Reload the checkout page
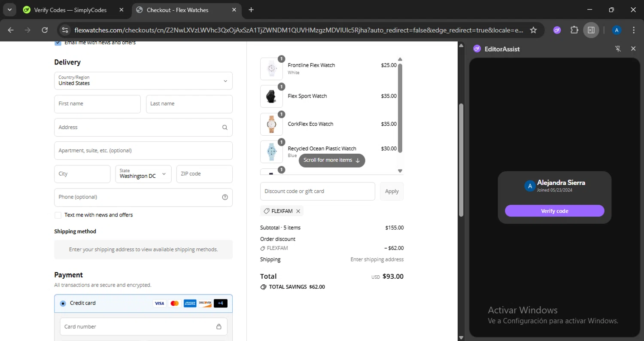The height and width of the screenshot is (341, 644). [x=45, y=30]
